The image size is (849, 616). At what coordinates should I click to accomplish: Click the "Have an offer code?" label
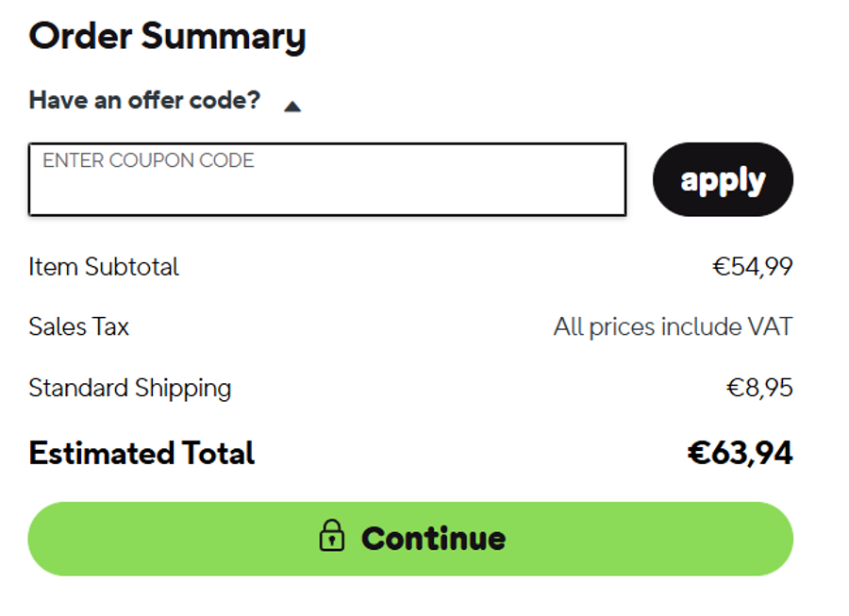[x=144, y=100]
